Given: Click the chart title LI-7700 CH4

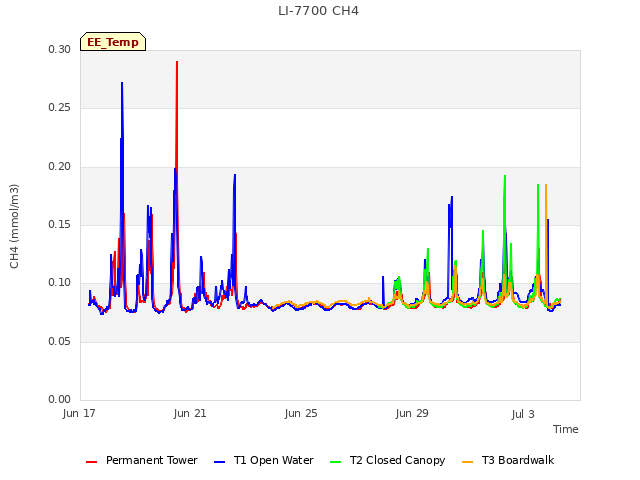Looking at the screenshot, I should (318, 11).
